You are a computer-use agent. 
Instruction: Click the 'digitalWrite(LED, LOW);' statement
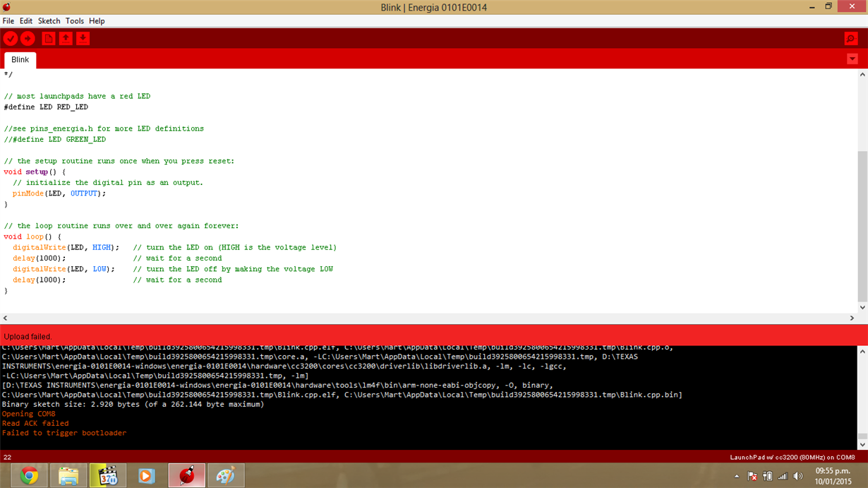click(x=64, y=269)
